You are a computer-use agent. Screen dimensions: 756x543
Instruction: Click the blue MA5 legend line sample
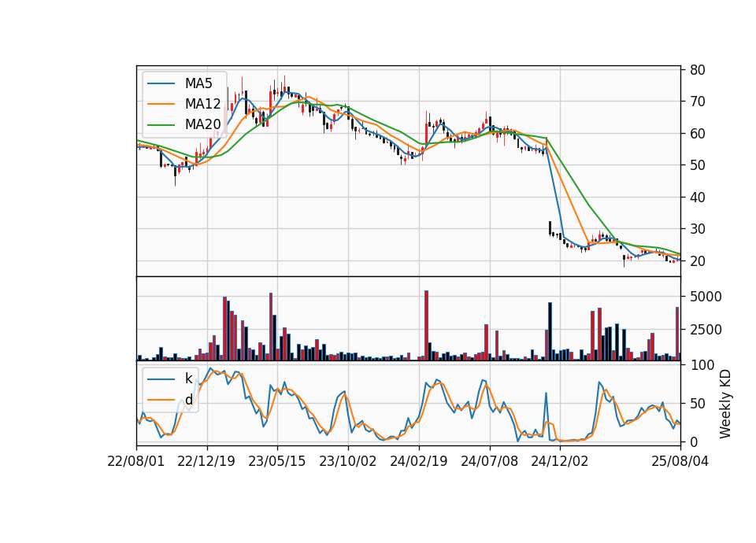[x=161, y=84]
